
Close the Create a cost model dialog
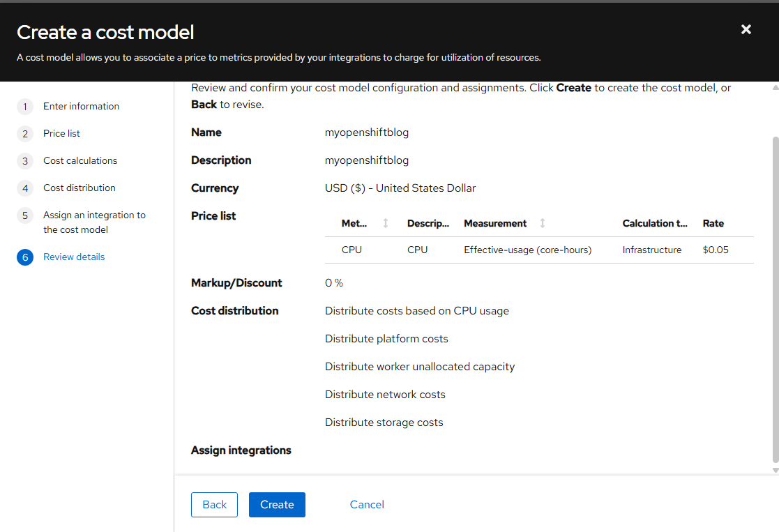pos(746,29)
